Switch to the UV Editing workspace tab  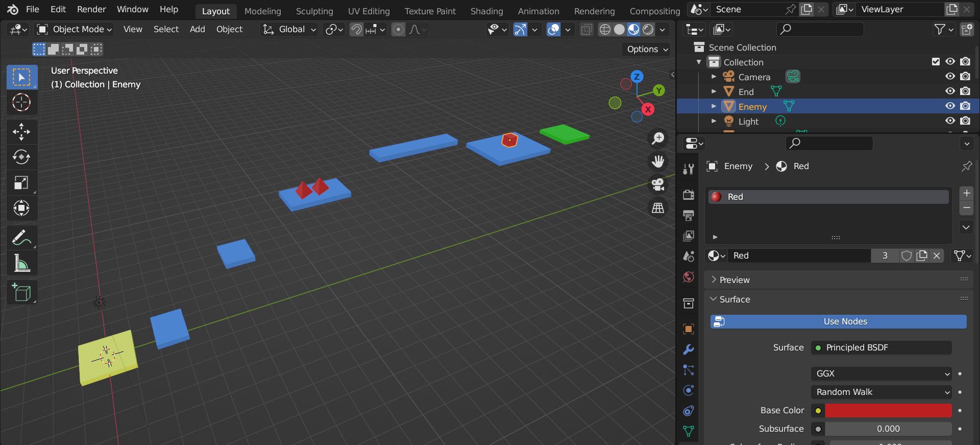click(369, 11)
